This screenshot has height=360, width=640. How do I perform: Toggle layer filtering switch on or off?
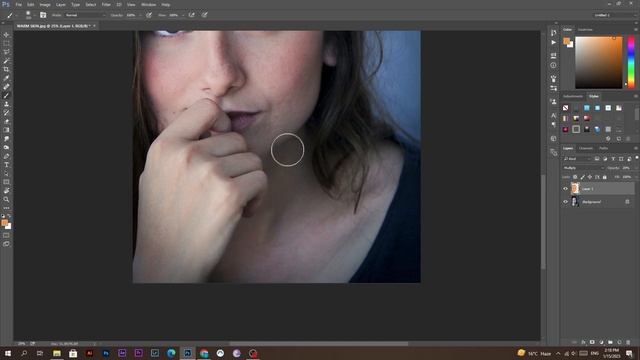[637, 158]
